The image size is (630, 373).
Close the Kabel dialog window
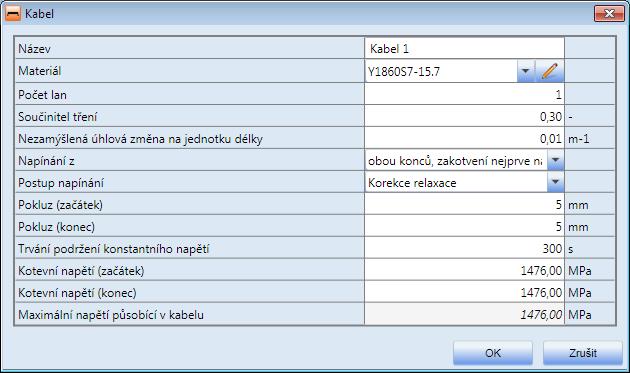(609, 14)
